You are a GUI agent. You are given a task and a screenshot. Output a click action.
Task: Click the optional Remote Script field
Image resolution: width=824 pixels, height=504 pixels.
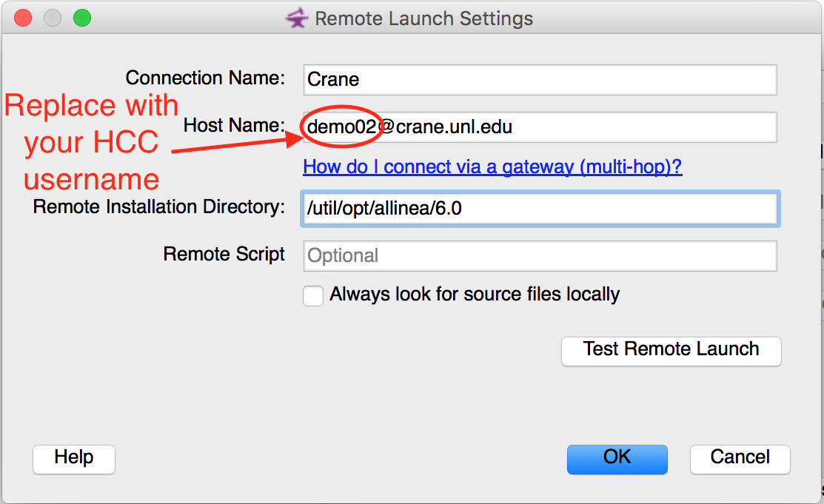click(x=540, y=256)
